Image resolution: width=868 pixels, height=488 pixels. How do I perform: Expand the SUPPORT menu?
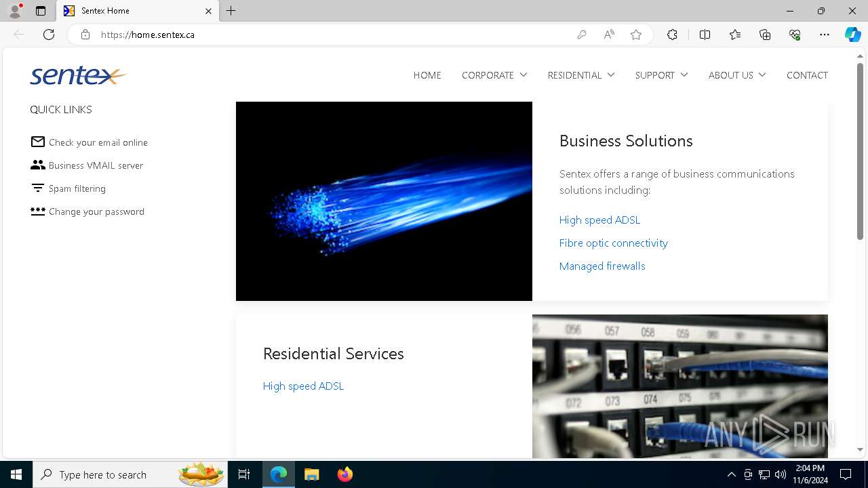(x=662, y=75)
